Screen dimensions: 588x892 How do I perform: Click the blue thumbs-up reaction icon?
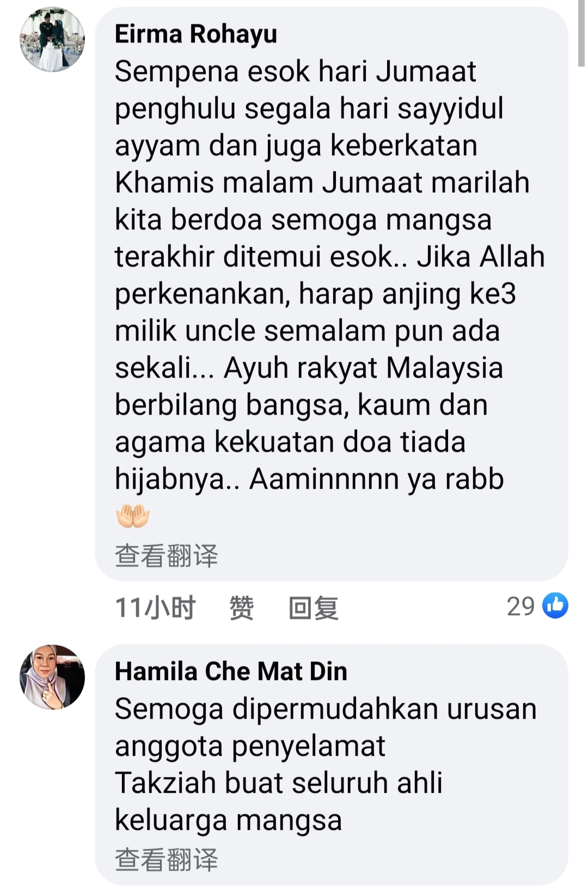[x=555, y=605]
